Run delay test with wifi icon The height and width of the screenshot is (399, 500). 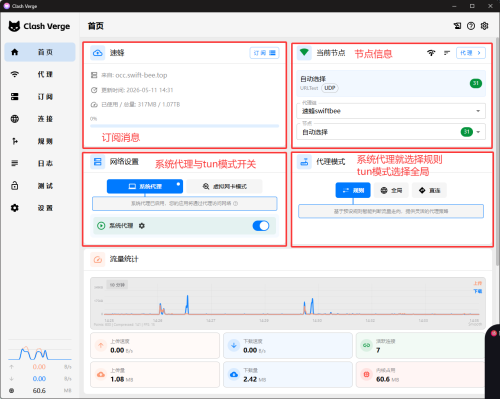coord(431,53)
